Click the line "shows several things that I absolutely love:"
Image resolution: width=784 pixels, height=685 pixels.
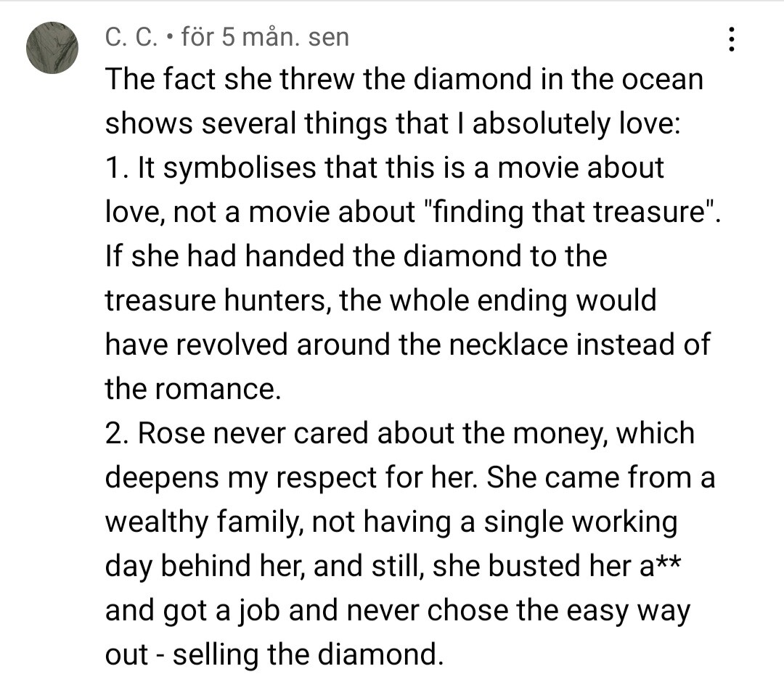pyautogui.click(x=393, y=123)
